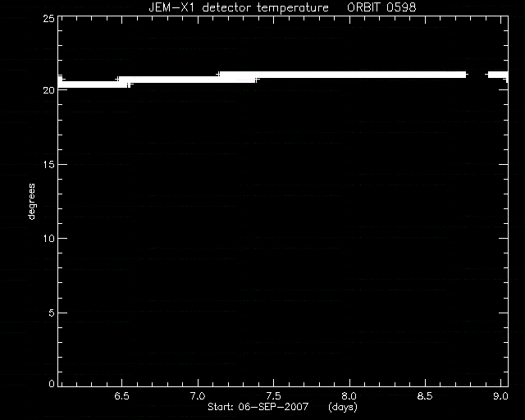
Task: Click the y-axis tick label 15
Action: pyautogui.click(x=49, y=164)
